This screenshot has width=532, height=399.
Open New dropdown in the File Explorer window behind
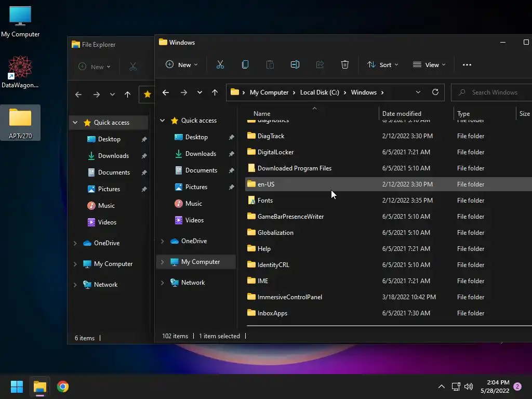pyautogui.click(x=95, y=67)
